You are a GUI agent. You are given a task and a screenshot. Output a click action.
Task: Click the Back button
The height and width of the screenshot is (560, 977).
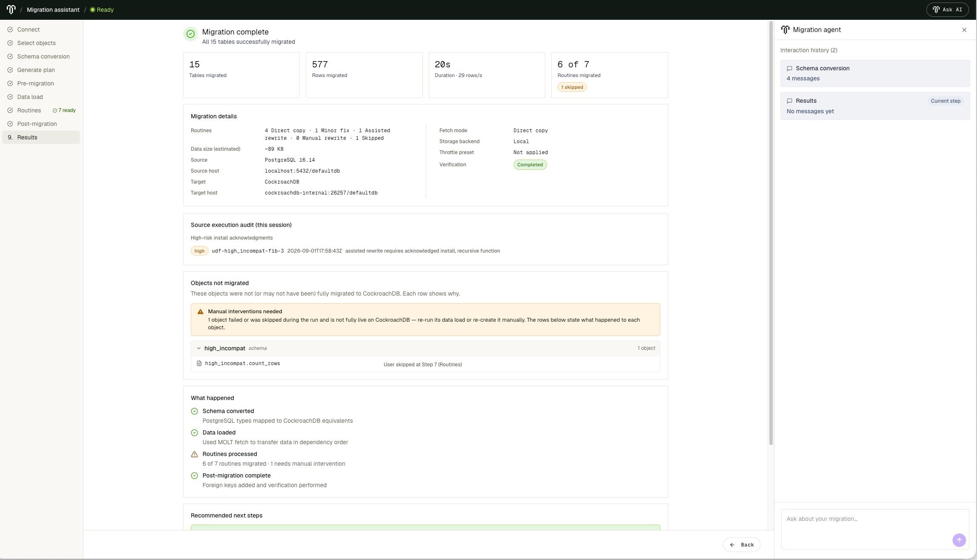coord(742,544)
